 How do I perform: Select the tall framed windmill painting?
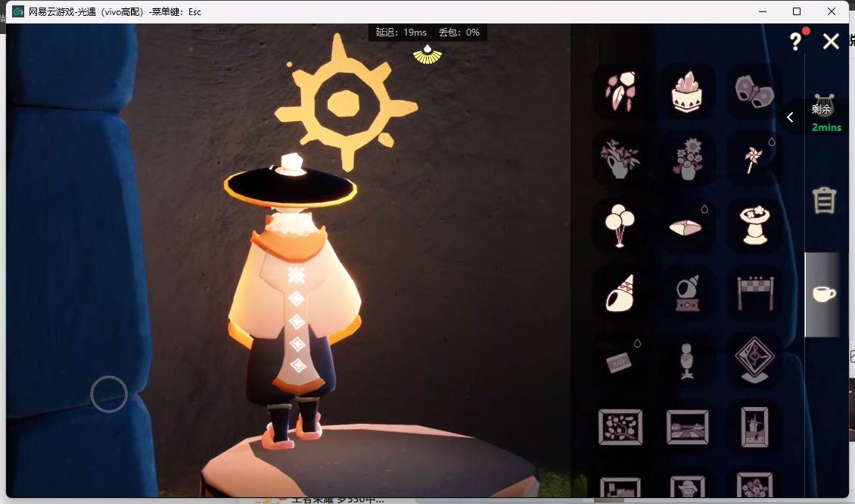point(754,427)
